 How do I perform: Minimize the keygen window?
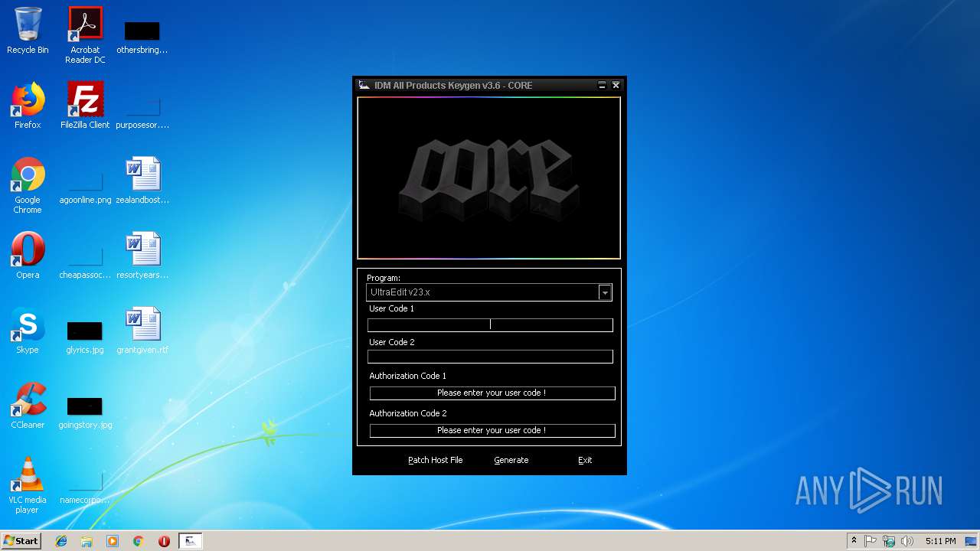tap(602, 85)
